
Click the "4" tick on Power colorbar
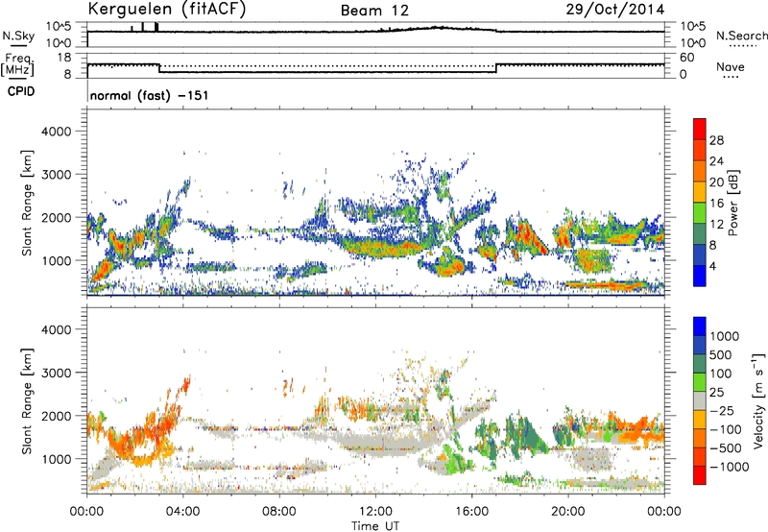713,266
